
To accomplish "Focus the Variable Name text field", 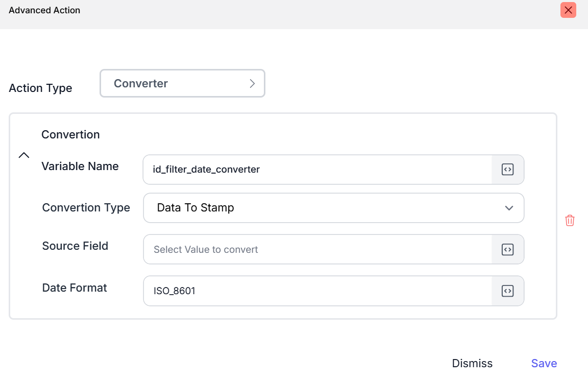I will [317, 170].
